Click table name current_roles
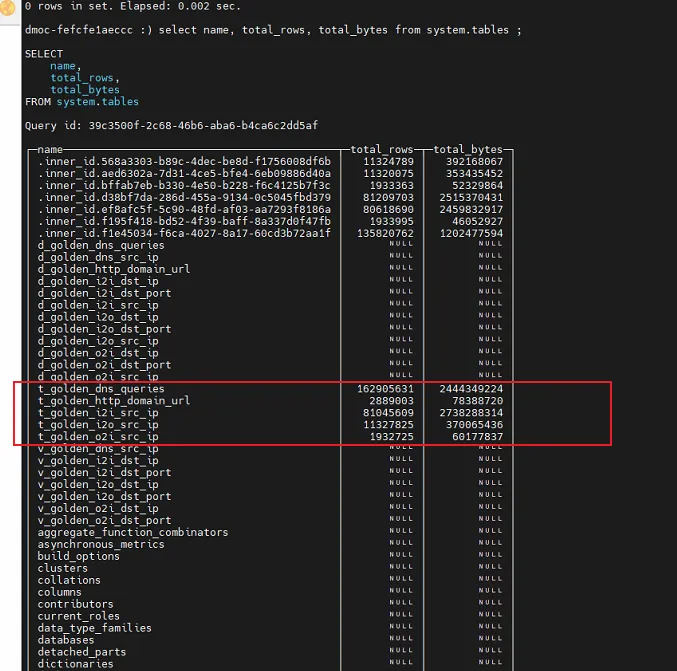The width and height of the screenshot is (677, 671). [x=79, y=616]
